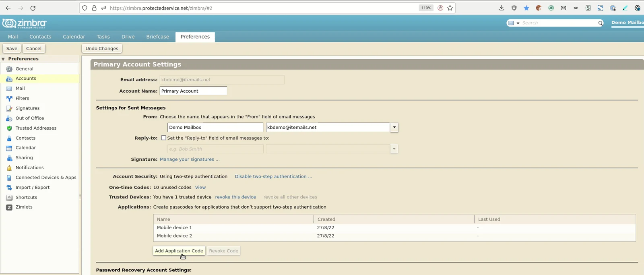Switch to the Drive tab

coord(128,37)
